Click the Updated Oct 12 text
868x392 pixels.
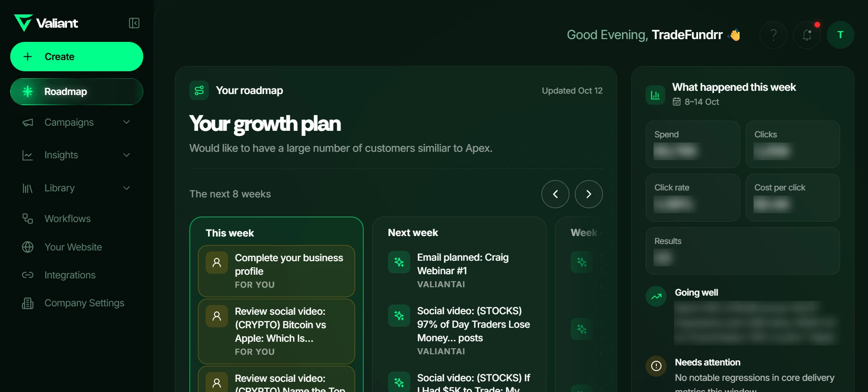pos(572,91)
